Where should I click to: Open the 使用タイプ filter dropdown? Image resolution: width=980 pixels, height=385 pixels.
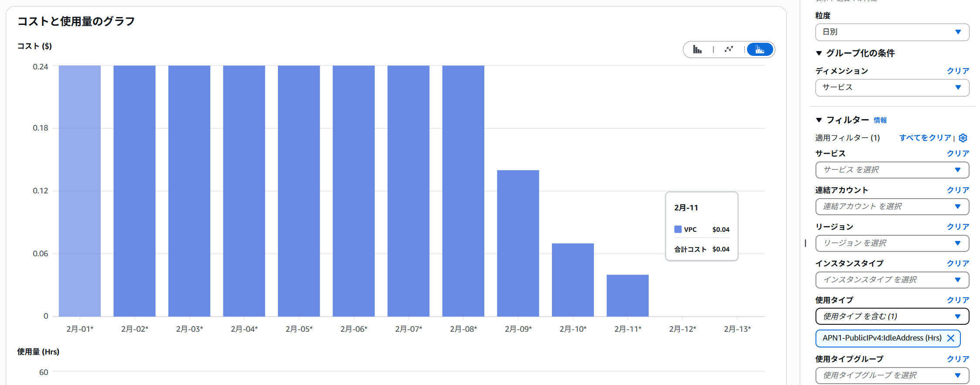coord(892,316)
